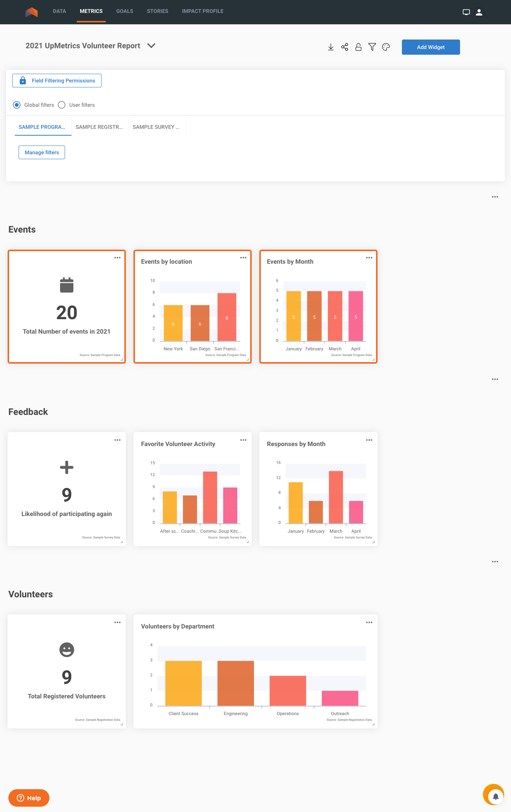Image resolution: width=511 pixels, height=812 pixels.
Task: Open options menu for Feedback section
Action: (x=495, y=379)
